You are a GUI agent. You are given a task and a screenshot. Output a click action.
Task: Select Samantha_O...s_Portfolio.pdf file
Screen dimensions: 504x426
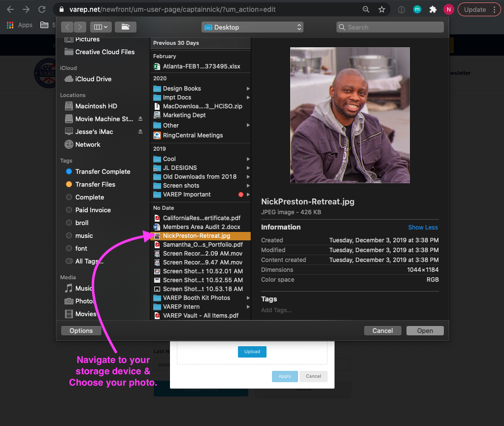point(200,245)
